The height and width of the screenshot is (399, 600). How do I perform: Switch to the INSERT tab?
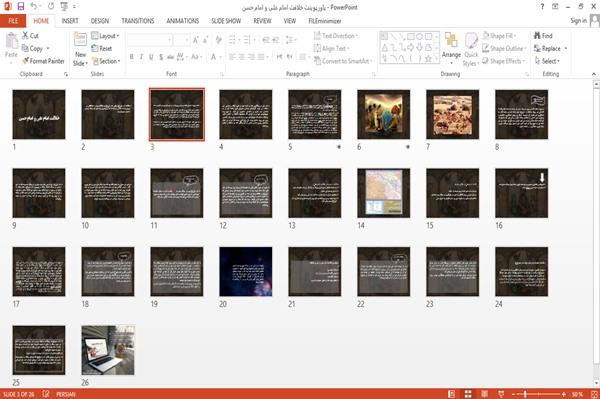(x=70, y=21)
